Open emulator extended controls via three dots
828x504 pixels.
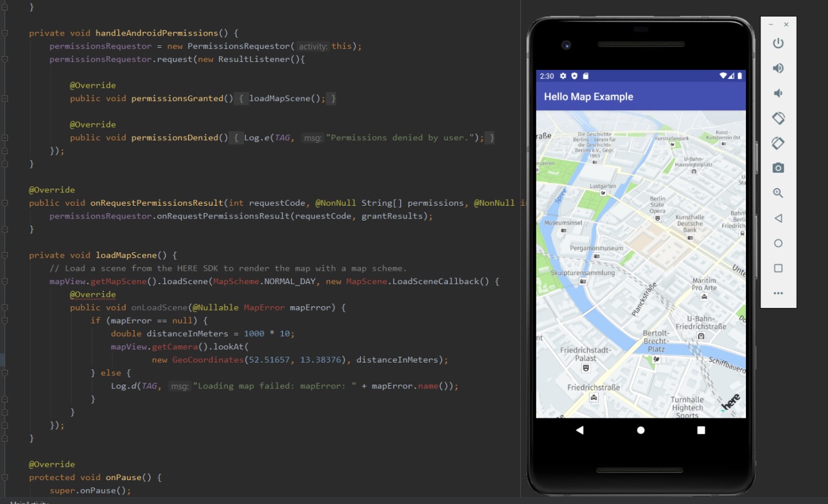click(778, 293)
